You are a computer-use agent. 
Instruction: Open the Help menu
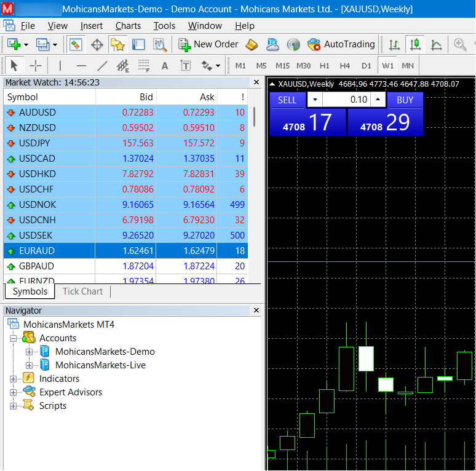pos(244,26)
